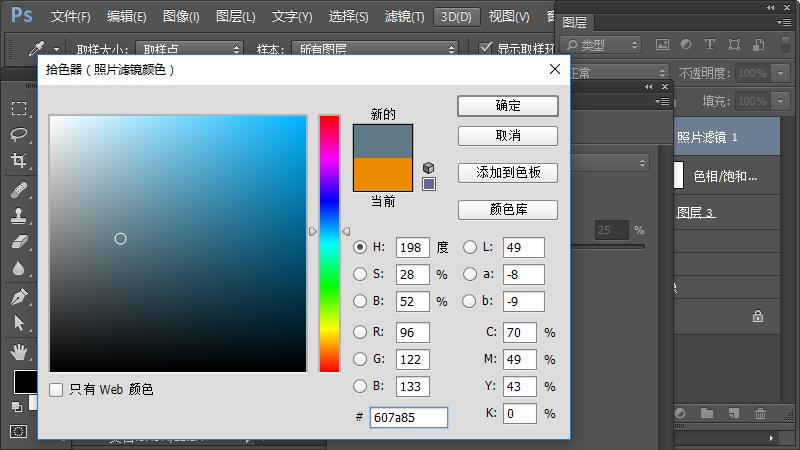Click the vertical hue spectrum slider

click(330, 244)
